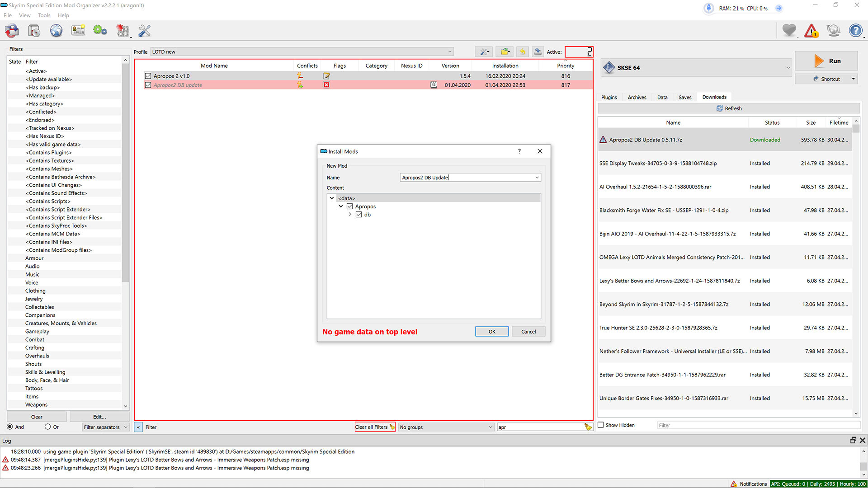Open the mod Name combo box dropdown
Viewport: 868px width, 488px height.
tap(537, 178)
